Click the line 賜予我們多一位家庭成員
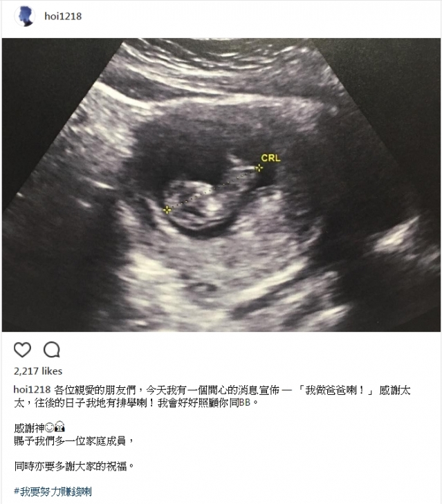442x504 pixels. [73, 440]
